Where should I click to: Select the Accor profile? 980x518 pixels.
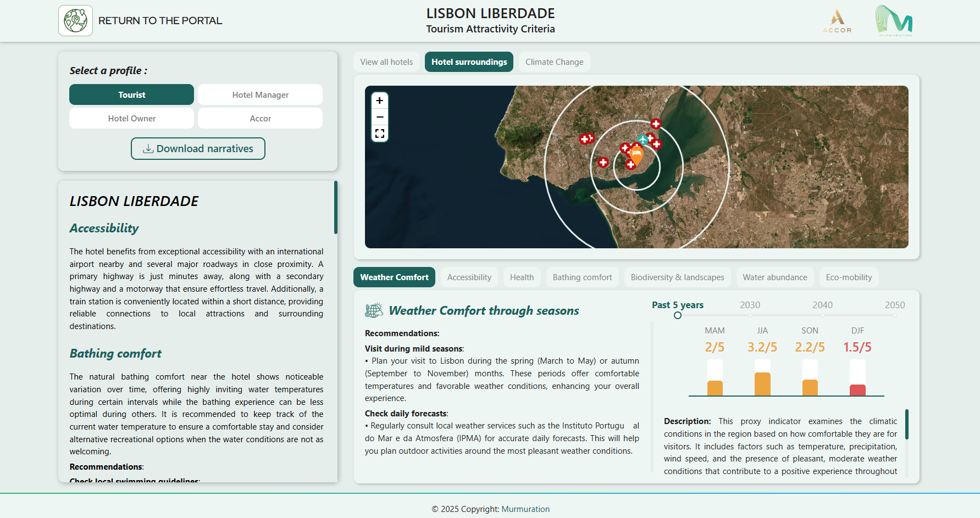260,118
